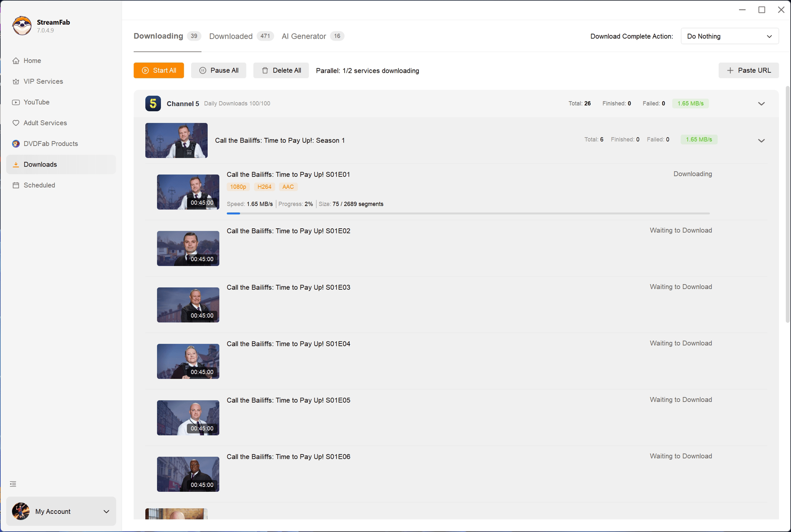Viewport: 791px width, 532px height.
Task: Click the AI Generator count badge 16
Action: 337,36
